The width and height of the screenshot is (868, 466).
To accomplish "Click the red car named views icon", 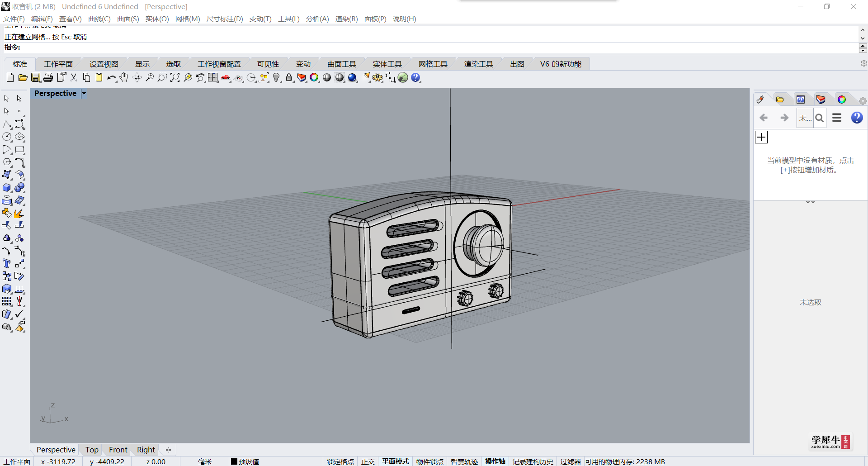I will point(226,78).
